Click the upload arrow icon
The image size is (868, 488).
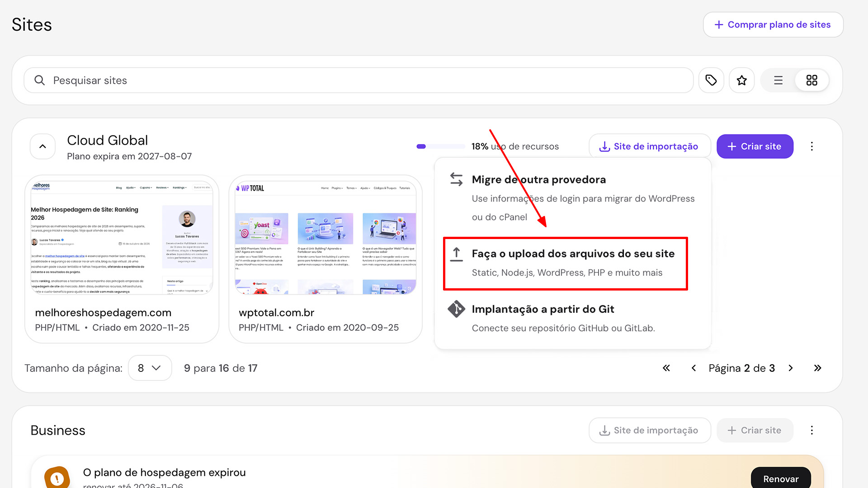tap(457, 254)
